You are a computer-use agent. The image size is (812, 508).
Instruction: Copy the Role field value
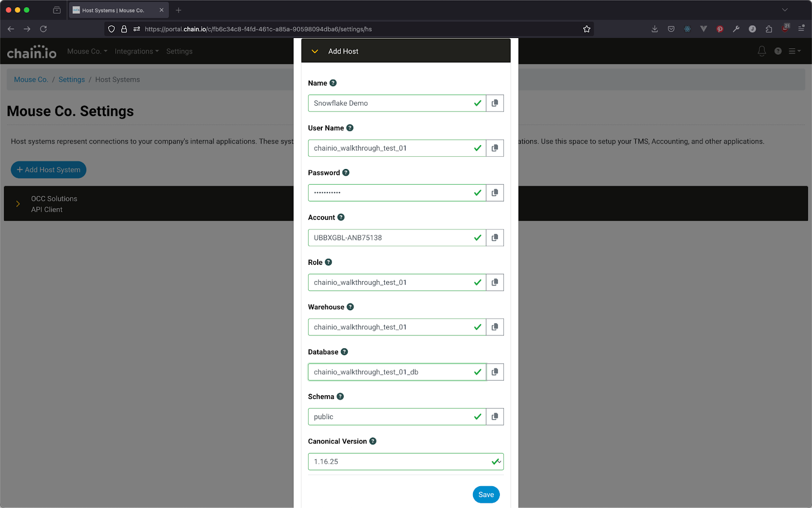pyautogui.click(x=495, y=282)
